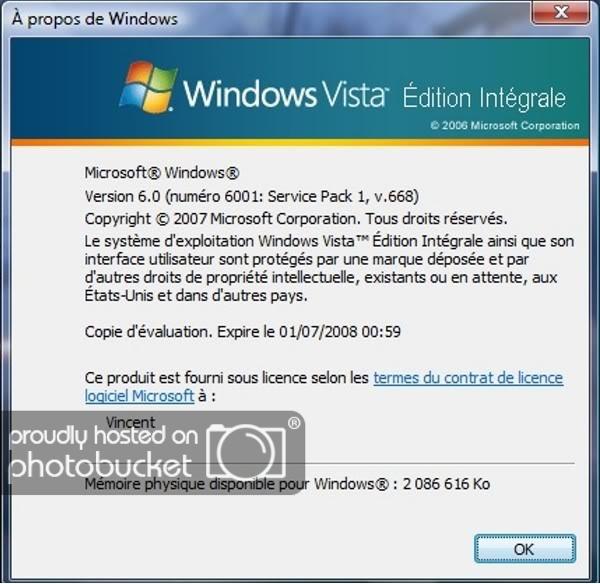Select the Windows Vista banner title

(285, 93)
